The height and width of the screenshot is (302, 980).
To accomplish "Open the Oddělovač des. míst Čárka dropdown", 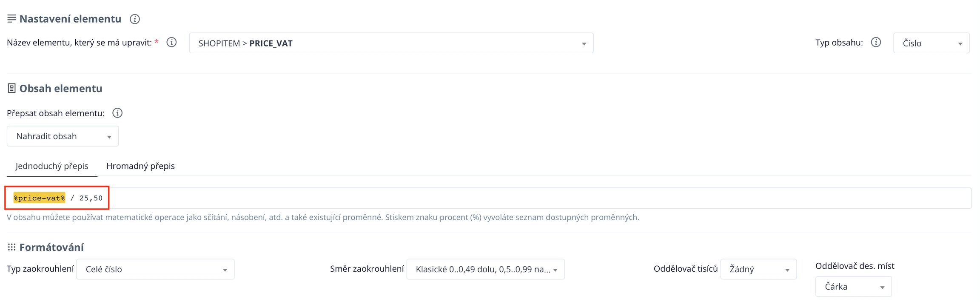I will pos(853,287).
